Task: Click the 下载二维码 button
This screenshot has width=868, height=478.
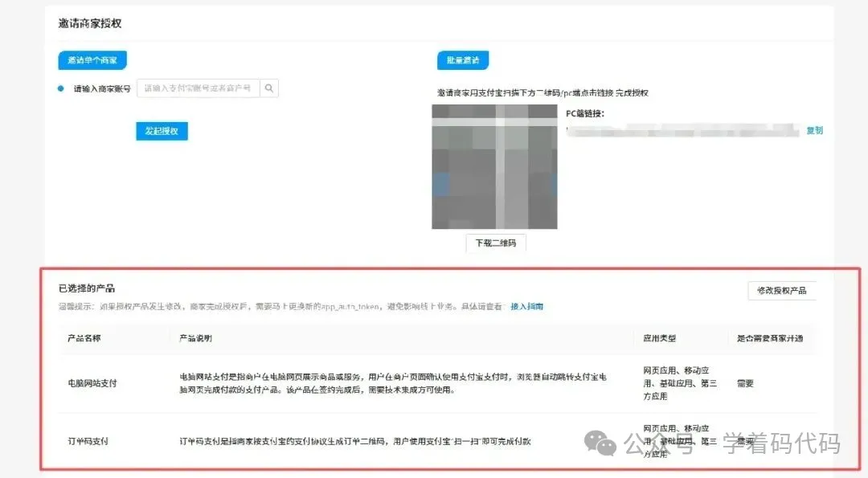Action: [x=496, y=243]
